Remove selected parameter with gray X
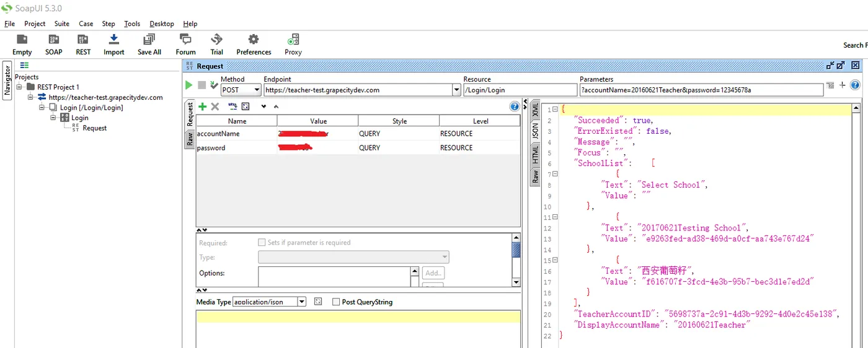This screenshot has width=868, height=348. [215, 107]
